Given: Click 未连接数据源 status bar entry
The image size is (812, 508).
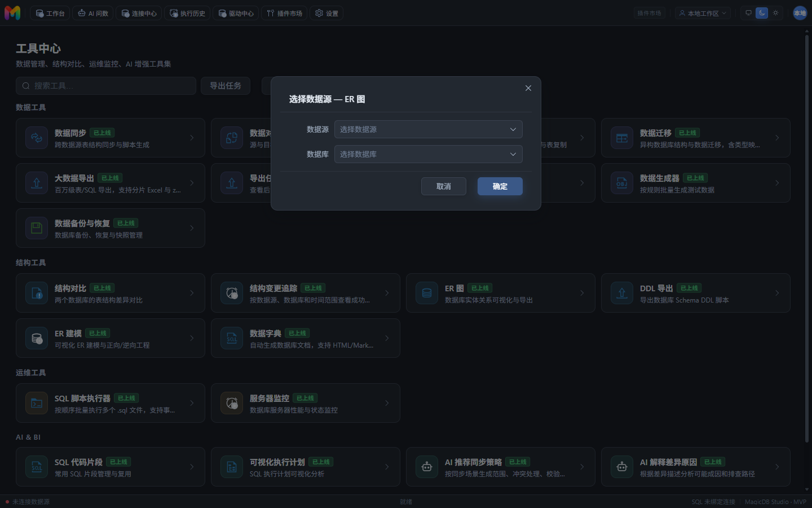Looking at the screenshot, I should (x=28, y=502).
